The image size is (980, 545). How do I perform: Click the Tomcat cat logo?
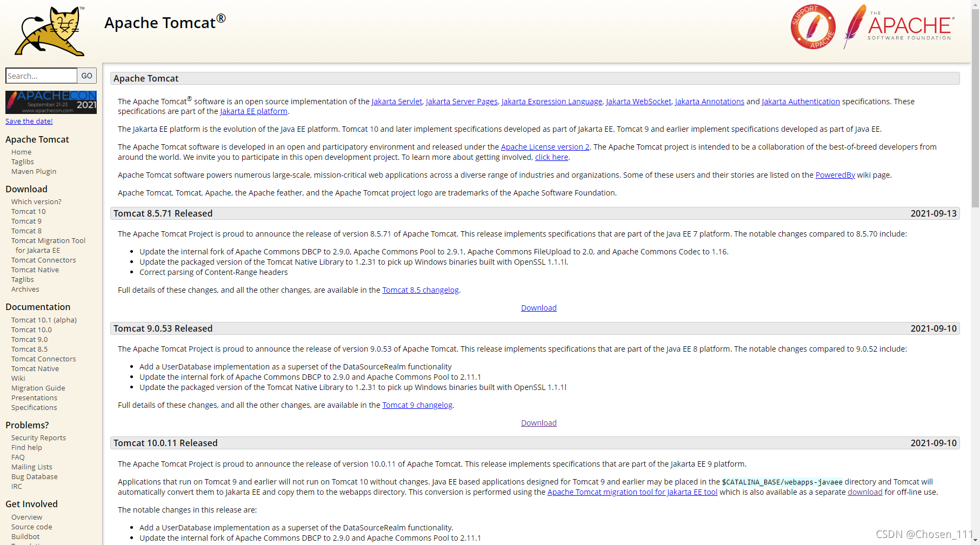50,31
